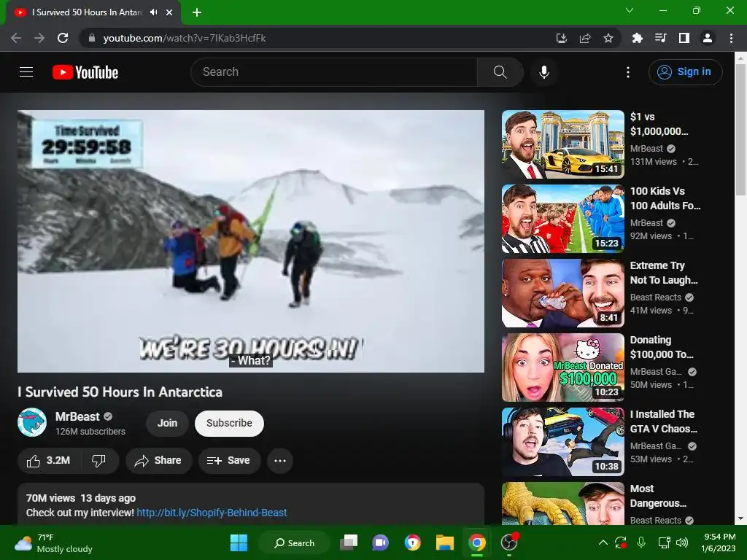Close the 'I Survived 50 Hours' tab

point(169,12)
